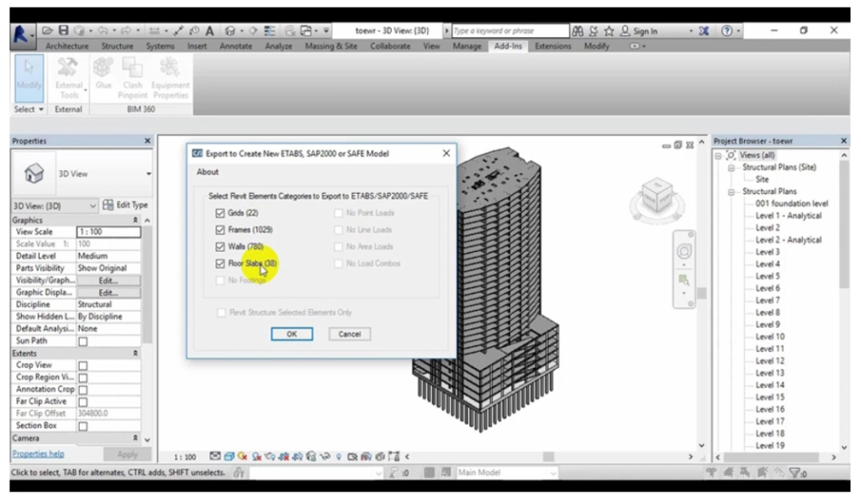Click the Save disk icon

[64, 31]
